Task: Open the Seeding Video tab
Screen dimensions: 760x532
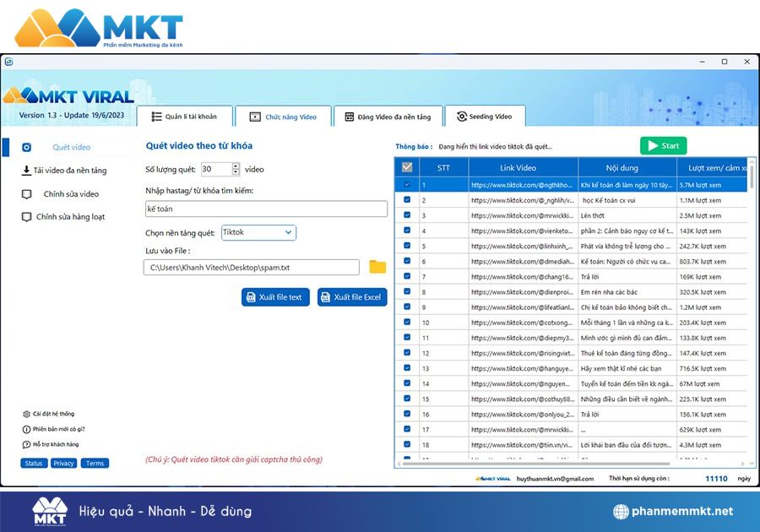Action: pyautogui.click(x=485, y=117)
